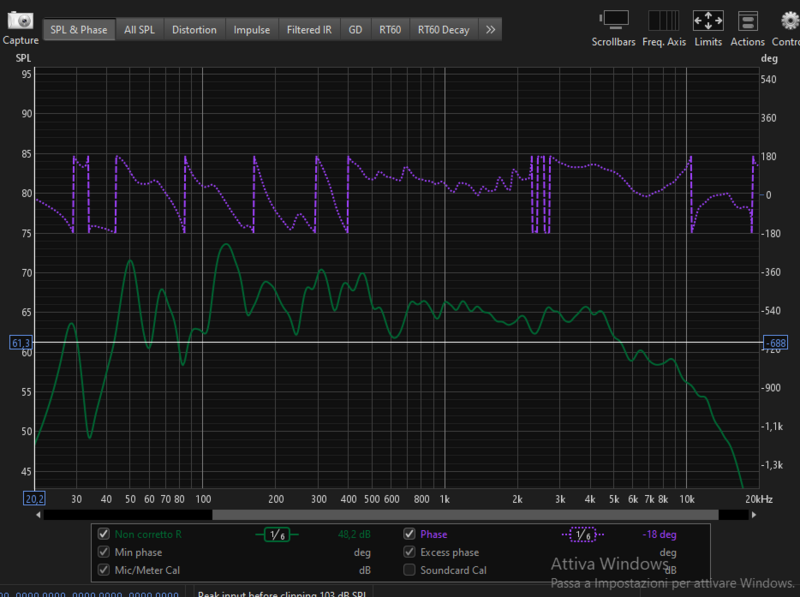
Task: Switch to the All SPL tab
Action: pos(139,30)
